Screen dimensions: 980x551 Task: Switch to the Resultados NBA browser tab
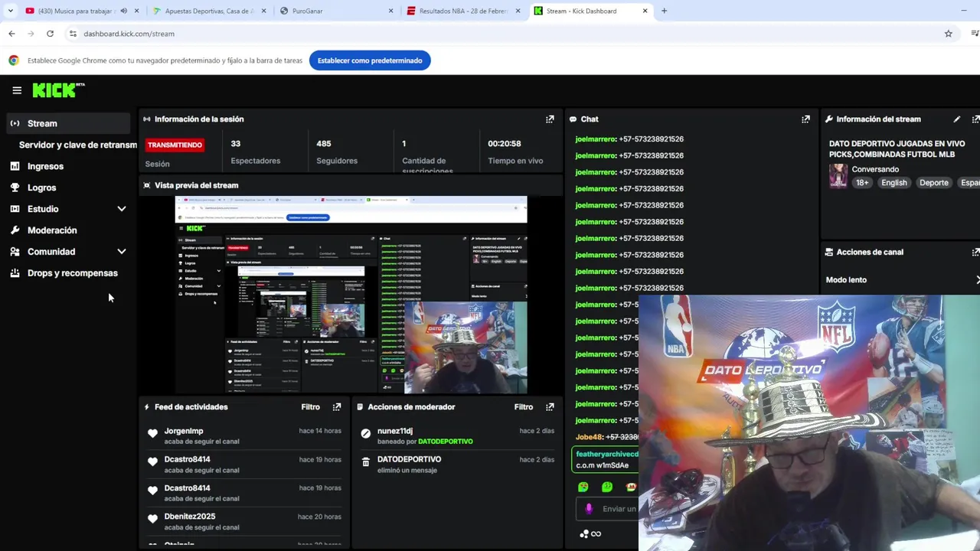[463, 11]
